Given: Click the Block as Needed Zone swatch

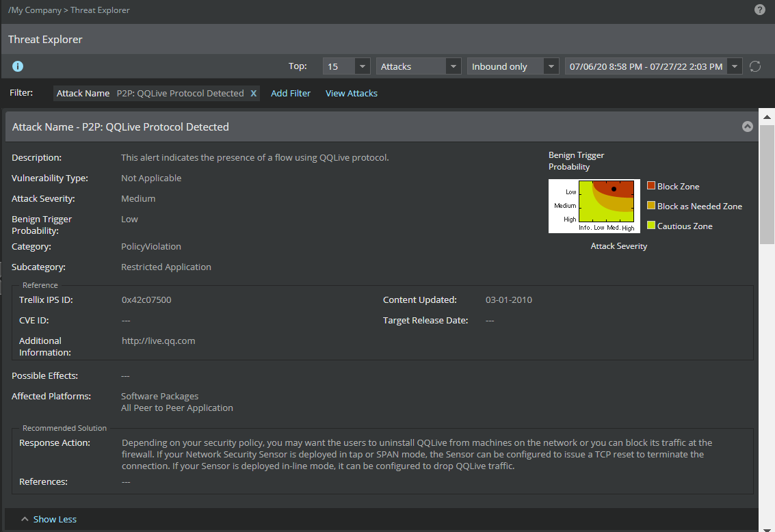Looking at the screenshot, I should pyautogui.click(x=651, y=206).
